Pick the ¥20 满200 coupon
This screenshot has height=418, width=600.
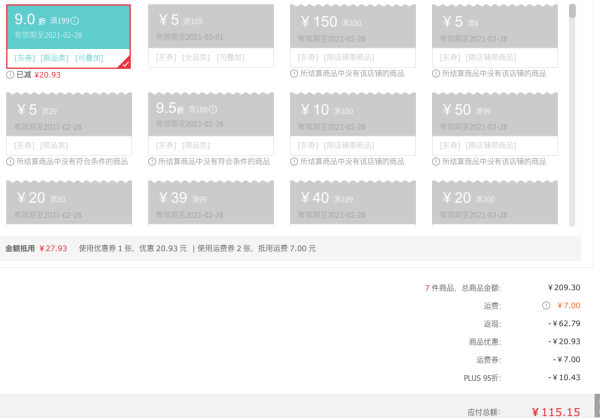pos(495,204)
